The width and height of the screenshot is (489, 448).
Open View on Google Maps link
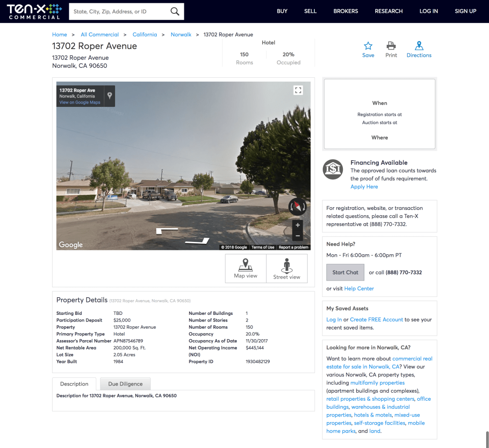point(80,103)
